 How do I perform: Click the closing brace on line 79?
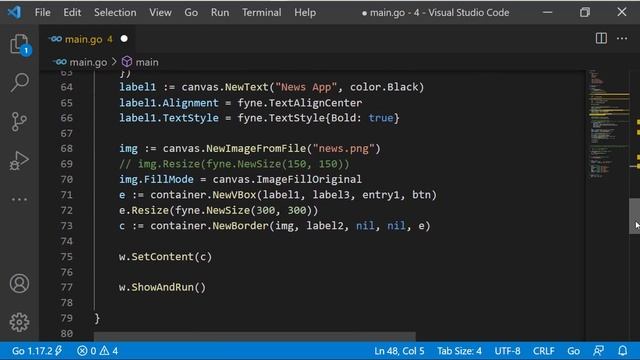tap(97, 318)
